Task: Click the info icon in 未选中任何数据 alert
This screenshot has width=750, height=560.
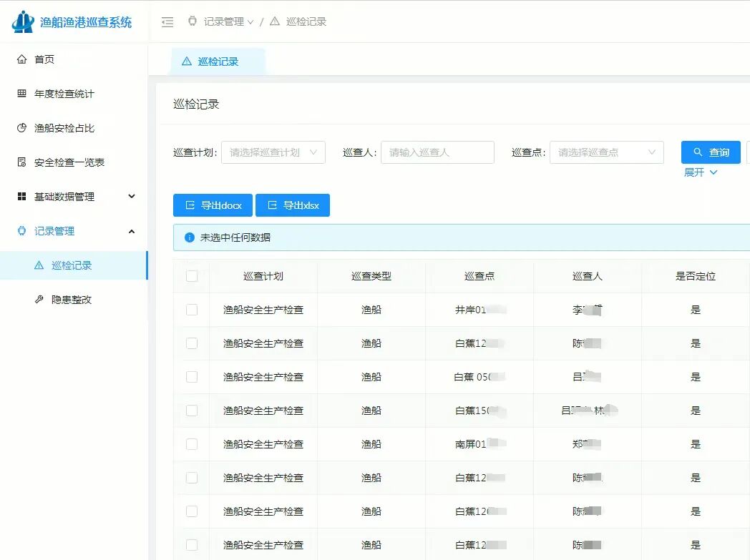Action: tap(190, 237)
